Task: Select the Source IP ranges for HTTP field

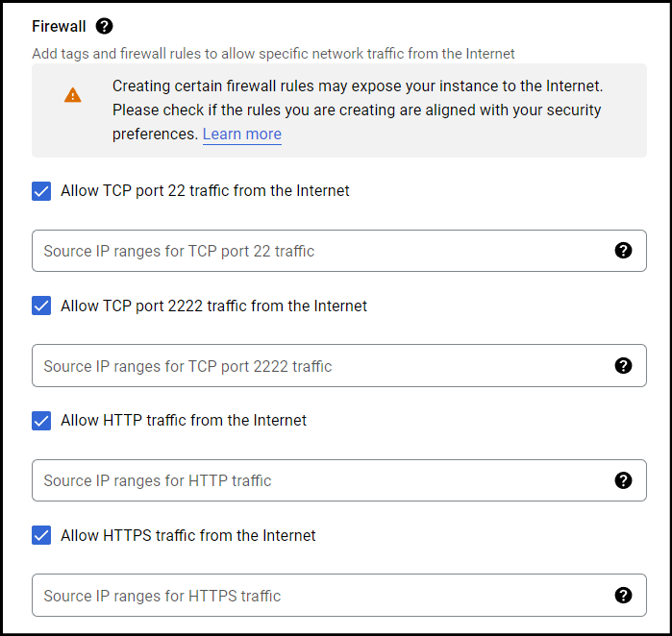Action: (x=339, y=480)
